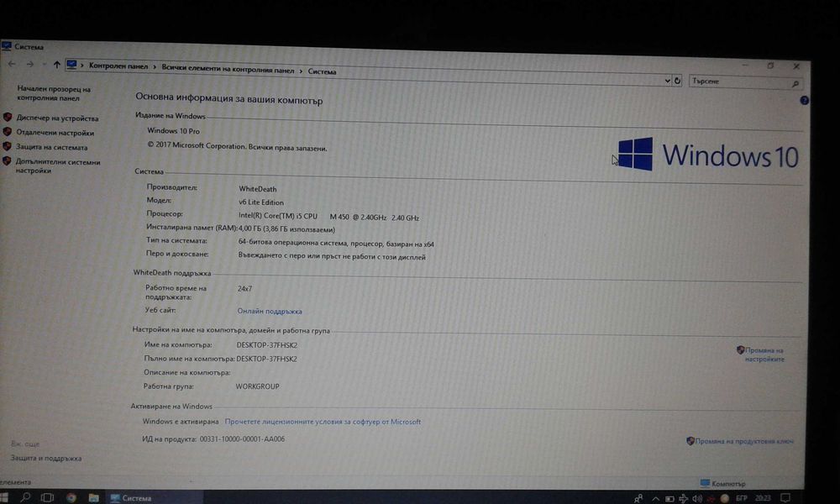Show hidden tray icons chevron
Image resolution: width=840 pixels, height=504 pixels.
coord(655,498)
